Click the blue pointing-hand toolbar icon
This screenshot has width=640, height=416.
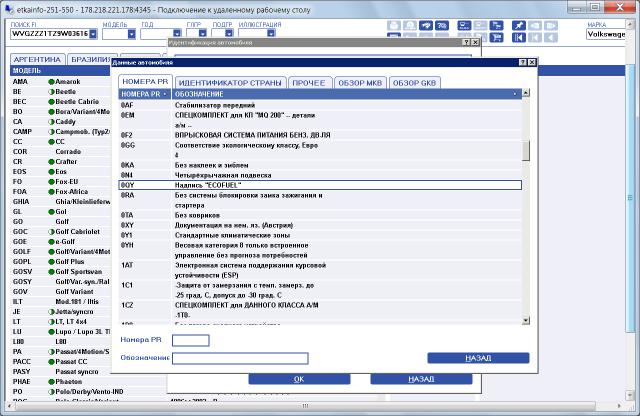click(426, 26)
